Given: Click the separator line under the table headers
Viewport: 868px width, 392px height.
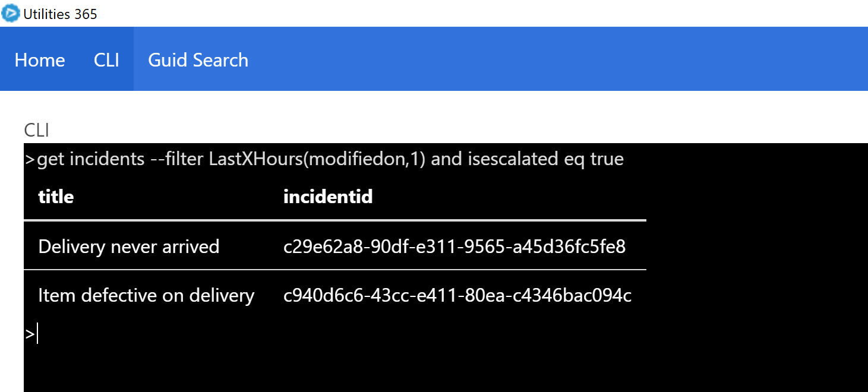Looking at the screenshot, I should point(334,220).
